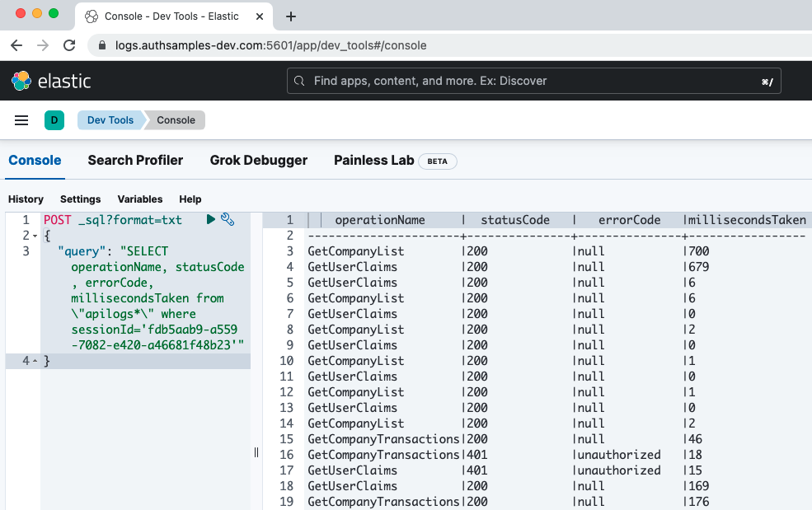Click the editor pane resize handle
The image size is (812, 510).
256,452
